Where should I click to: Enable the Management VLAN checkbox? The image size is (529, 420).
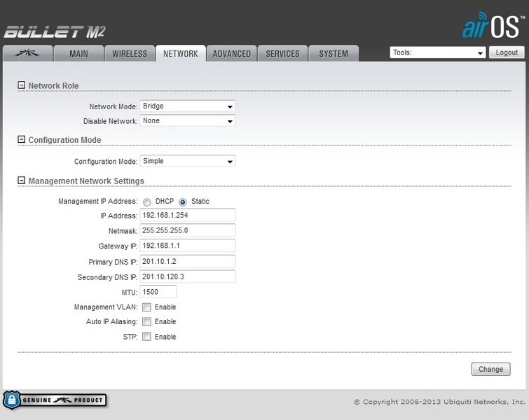146,307
